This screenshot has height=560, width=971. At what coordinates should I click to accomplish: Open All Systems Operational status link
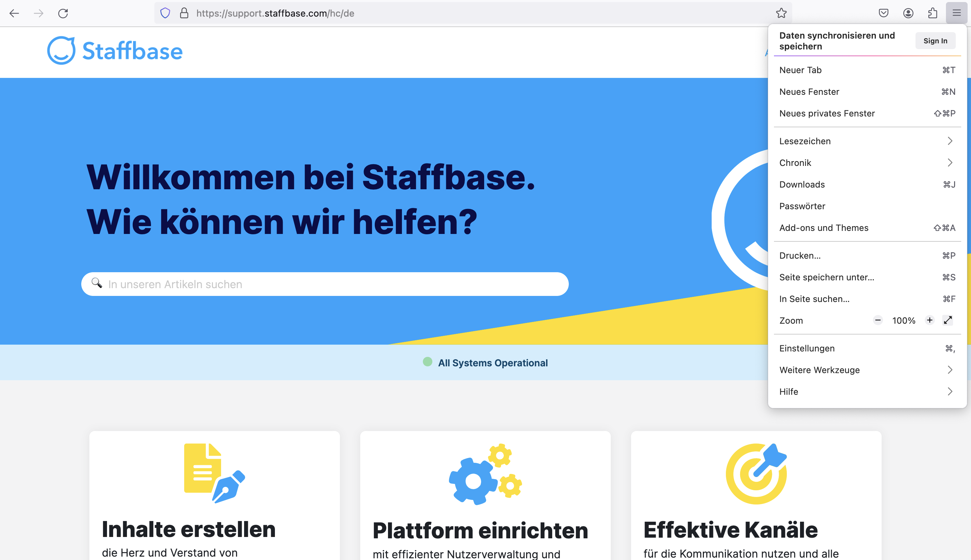(x=493, y=363)
